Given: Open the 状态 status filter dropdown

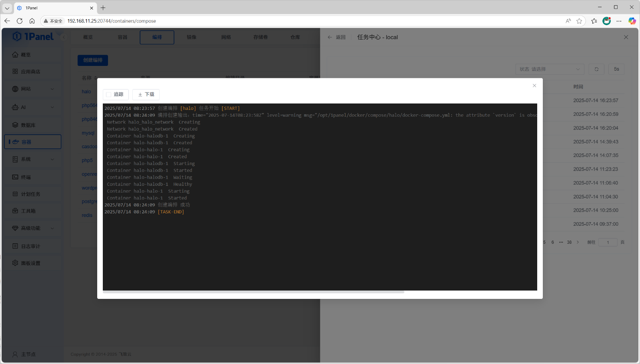Looking at the screenshot, I should [x=549, y=69].
